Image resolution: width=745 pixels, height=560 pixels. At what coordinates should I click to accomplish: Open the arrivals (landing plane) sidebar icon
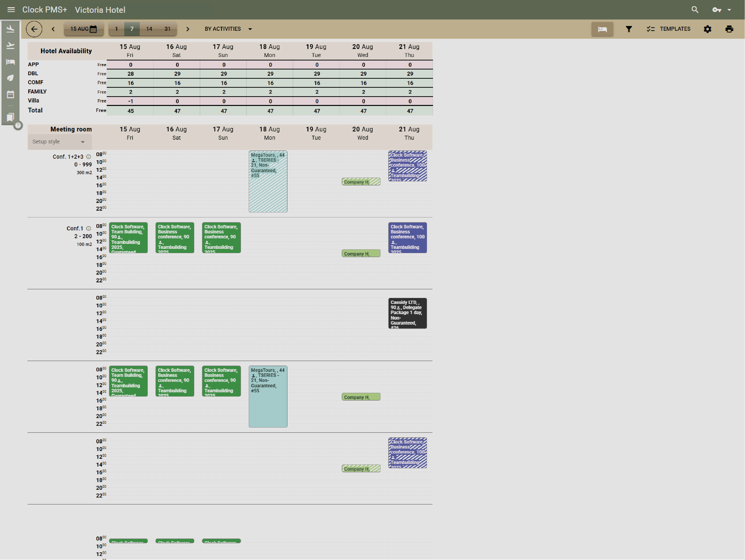(10, 29)
